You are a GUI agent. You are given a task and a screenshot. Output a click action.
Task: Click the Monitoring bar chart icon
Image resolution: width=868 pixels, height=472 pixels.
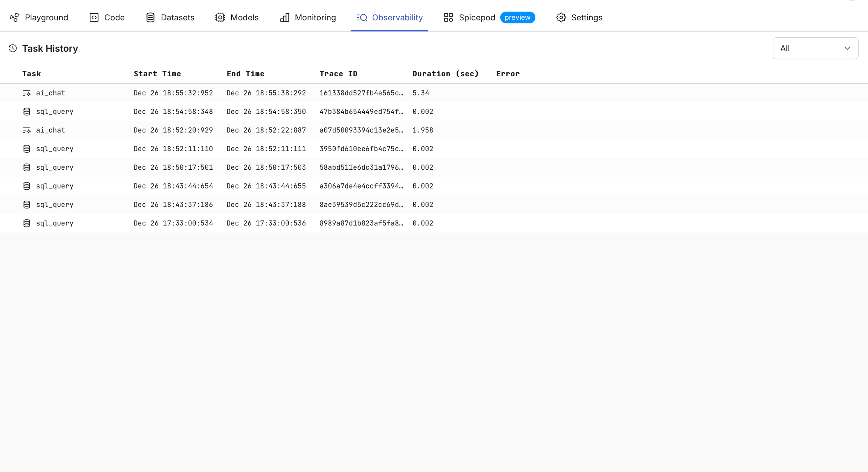coord(284,18)
